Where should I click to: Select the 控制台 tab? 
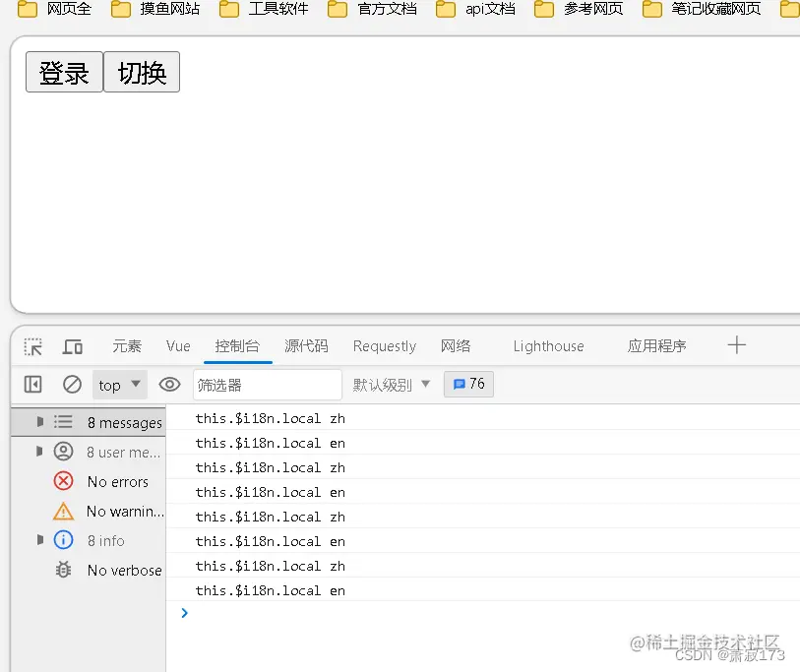[x=238, y=346]
